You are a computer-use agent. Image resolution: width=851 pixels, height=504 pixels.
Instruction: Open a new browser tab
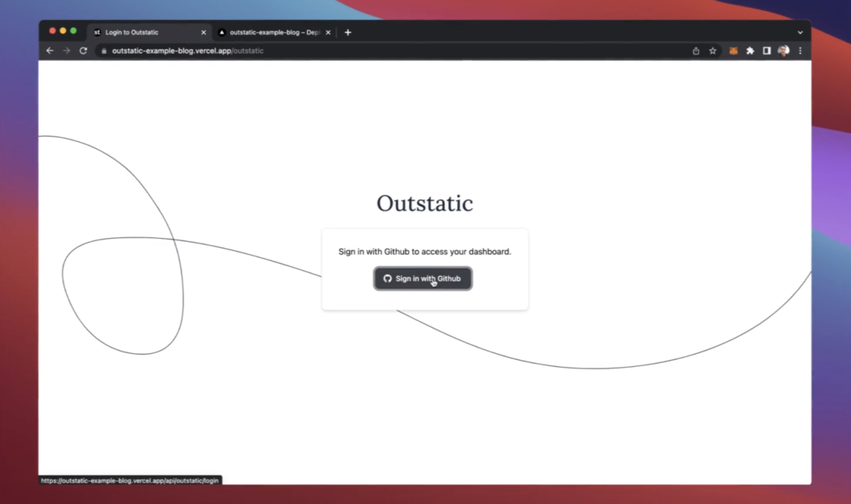(347, 32)
